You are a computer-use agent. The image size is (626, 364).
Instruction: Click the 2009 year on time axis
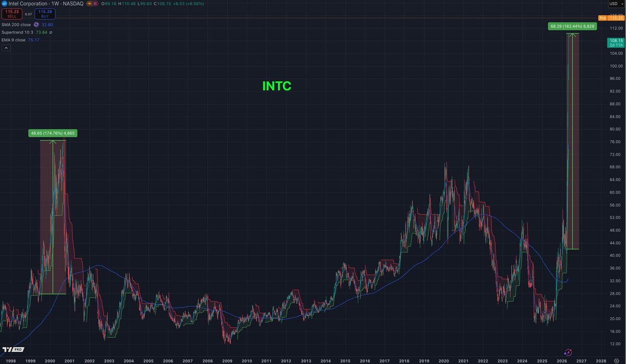tap(227, 360)
